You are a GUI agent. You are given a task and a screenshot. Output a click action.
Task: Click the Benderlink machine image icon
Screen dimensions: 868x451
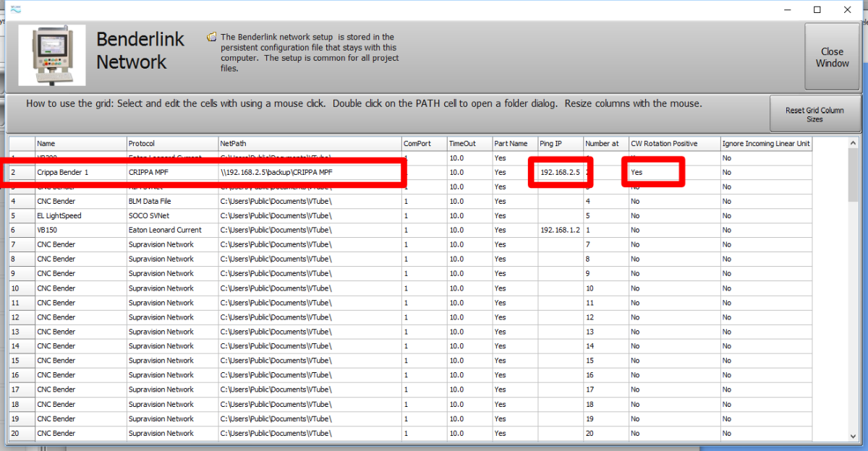point(51,56)
